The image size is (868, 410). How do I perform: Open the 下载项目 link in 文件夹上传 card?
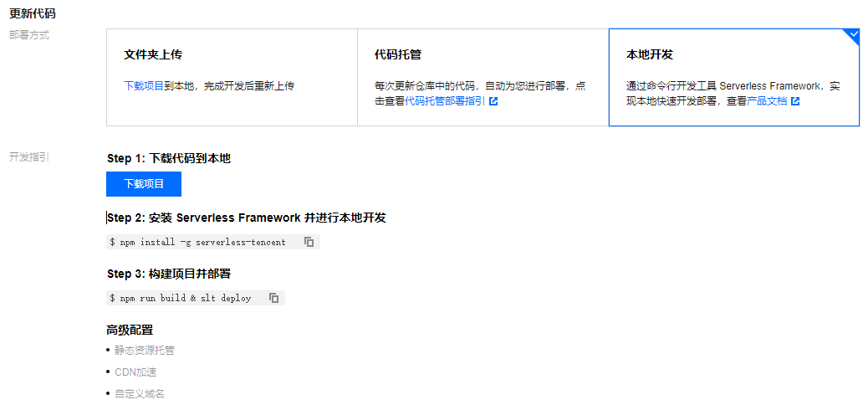[x=144, y=85]
